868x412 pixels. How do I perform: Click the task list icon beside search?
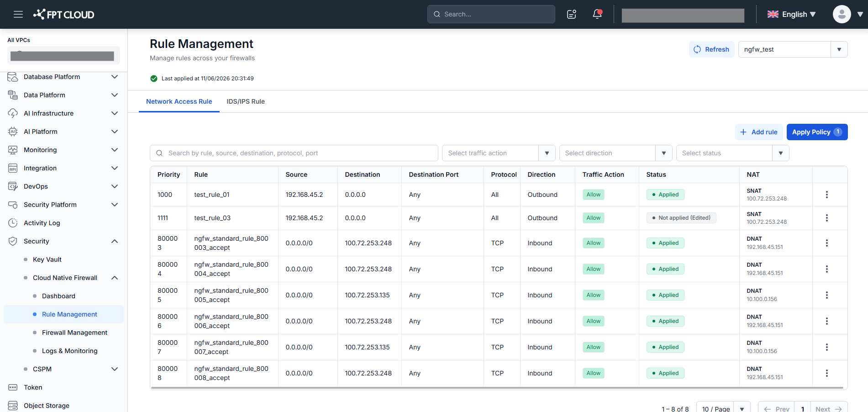[x=572, y=14]
